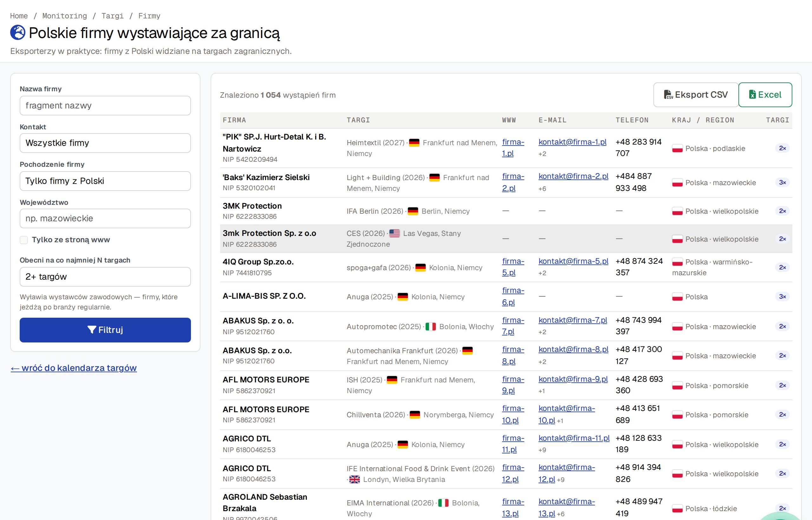
Task: Click the UK flag in IFE International row
Action: [355, 479]
